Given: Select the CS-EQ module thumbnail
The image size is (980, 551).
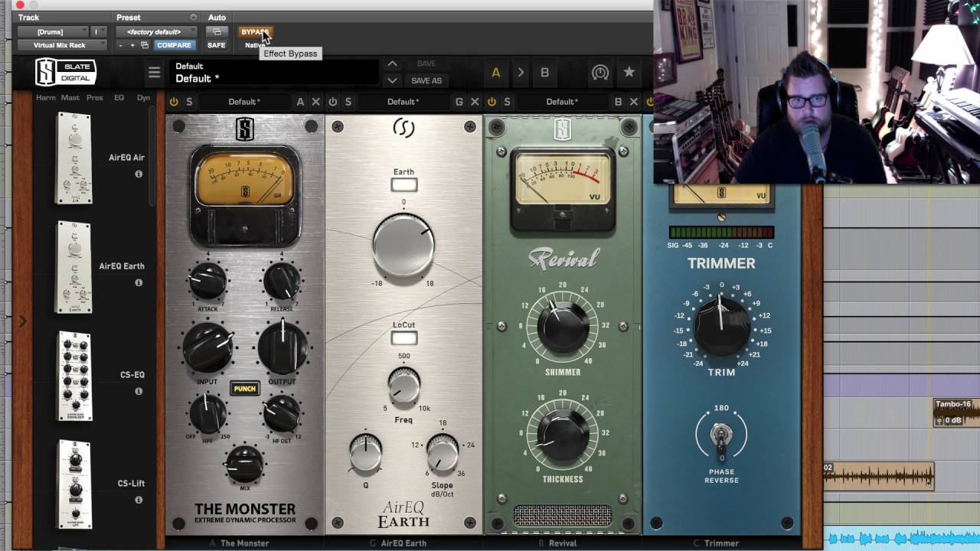Looking at the screenshot, I should 75,376.
